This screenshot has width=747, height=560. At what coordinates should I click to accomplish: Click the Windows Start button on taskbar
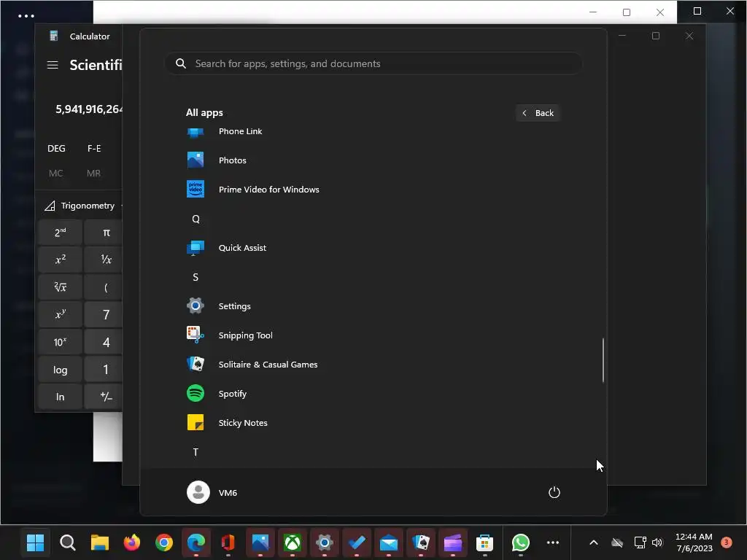pos(35,542)
